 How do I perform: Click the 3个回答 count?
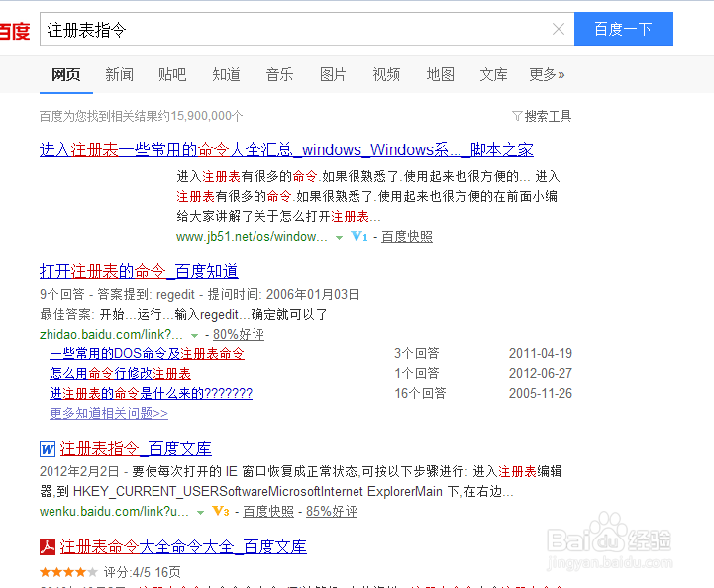click(x=417, y=353)
